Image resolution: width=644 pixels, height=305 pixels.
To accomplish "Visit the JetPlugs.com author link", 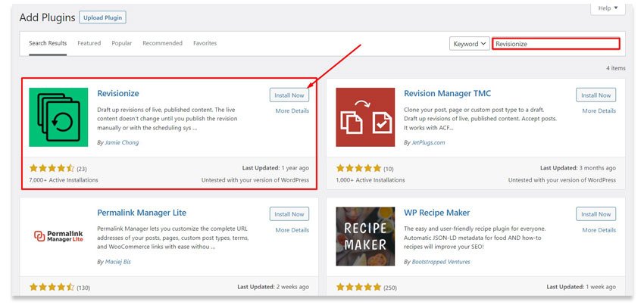I will pos(428,142).
